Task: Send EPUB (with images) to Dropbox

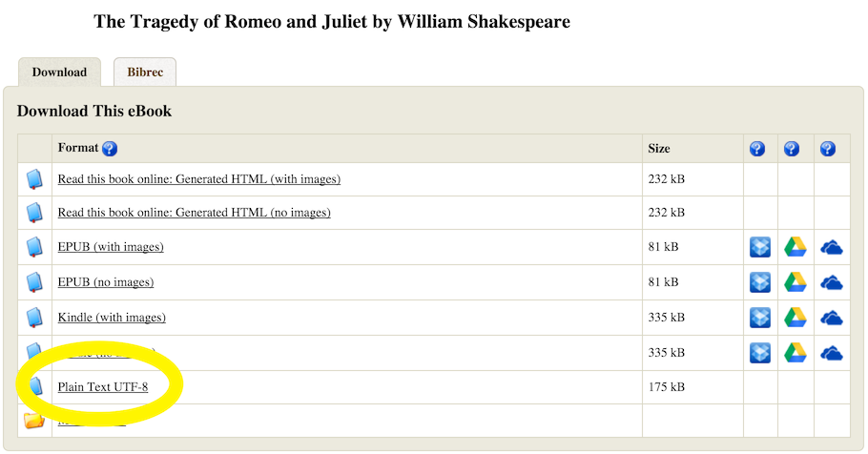Action: pyautogui.click(x=760, y=247)
